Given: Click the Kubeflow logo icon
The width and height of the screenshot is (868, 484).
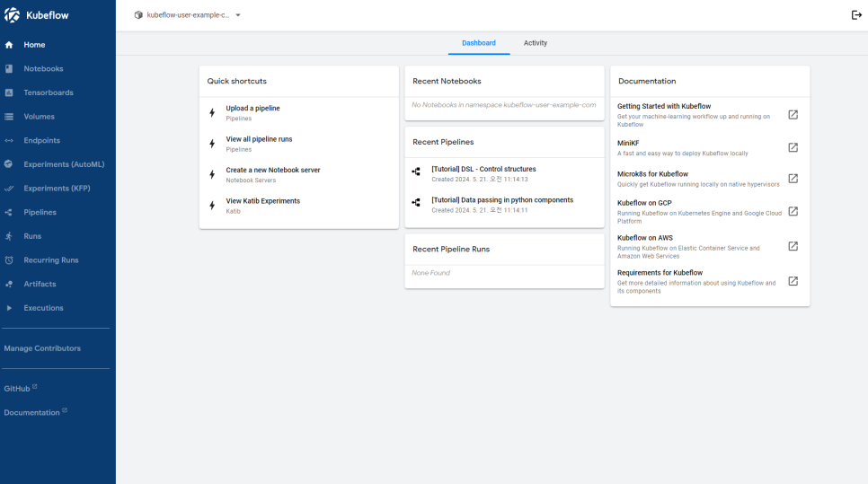Looking at the screenshot, I should click(x=12, y=15).
